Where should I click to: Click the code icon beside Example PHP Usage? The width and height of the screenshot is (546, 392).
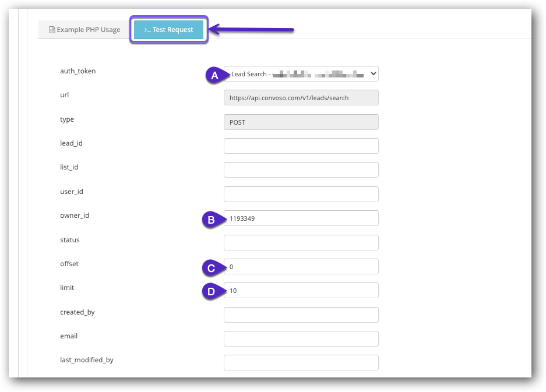click(51, 29)
